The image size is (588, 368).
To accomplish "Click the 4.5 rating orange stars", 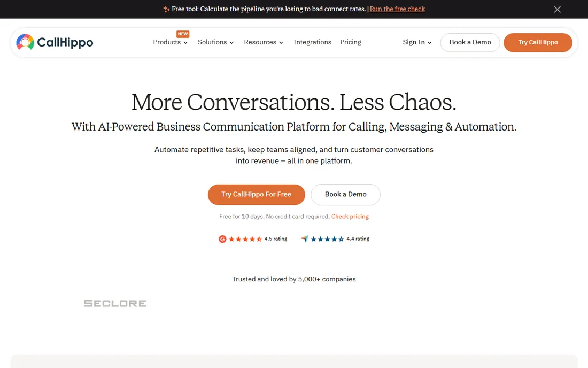I will point(245,239).
